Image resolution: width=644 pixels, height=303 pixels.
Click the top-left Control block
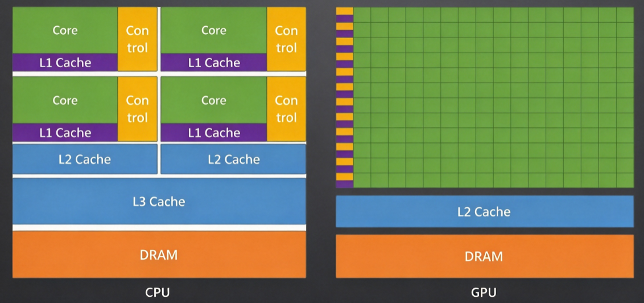point(137,39)
